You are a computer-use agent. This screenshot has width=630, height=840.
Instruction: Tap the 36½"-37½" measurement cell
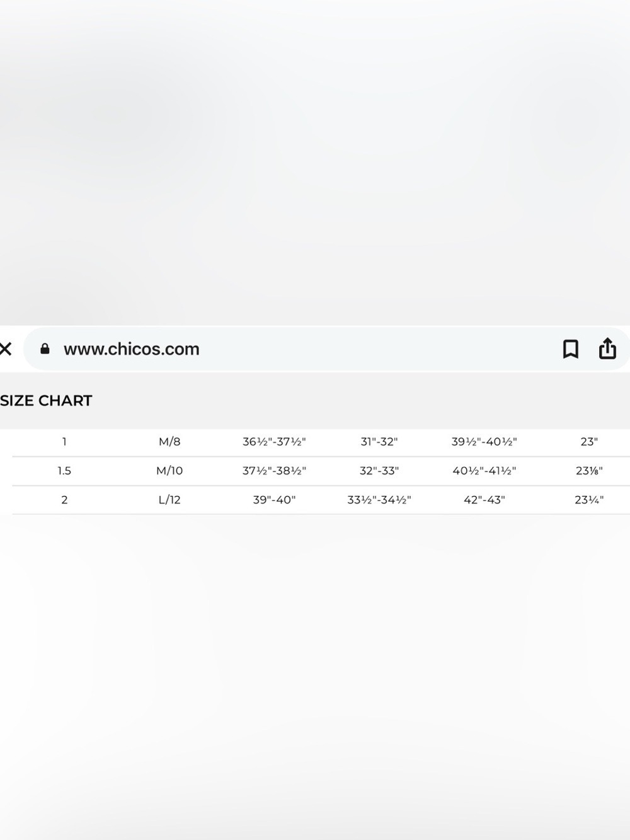[x=274, y=442]
